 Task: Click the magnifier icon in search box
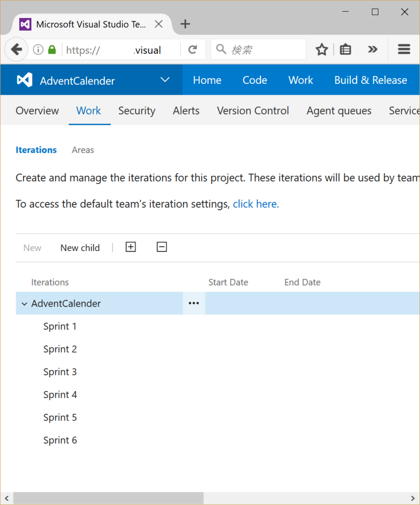[x=221, y=49]
